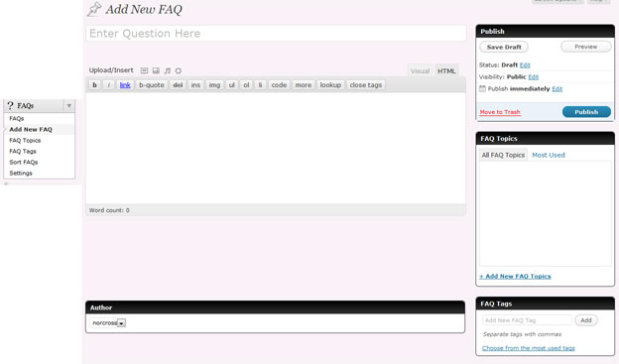Switch to the Visual editor tab
The width and height of the screenshot is (619, 364).
(x=420, y=71)
